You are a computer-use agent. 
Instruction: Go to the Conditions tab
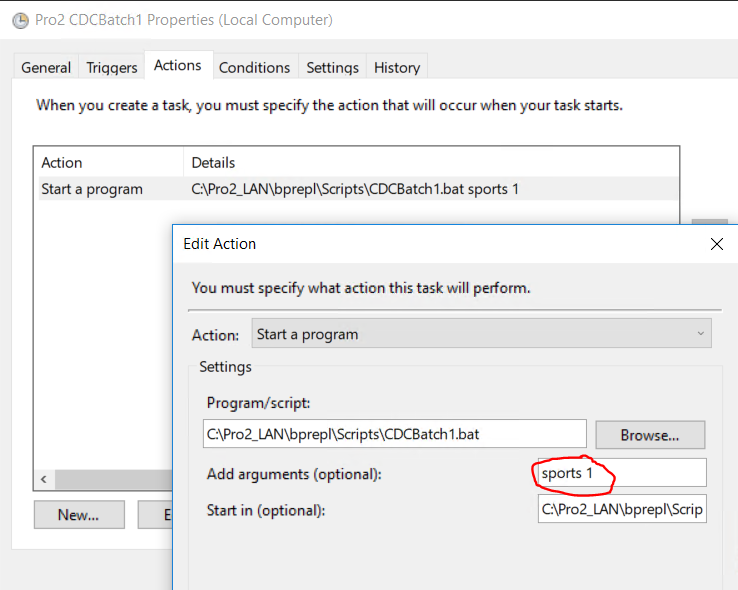coord(255,67)
